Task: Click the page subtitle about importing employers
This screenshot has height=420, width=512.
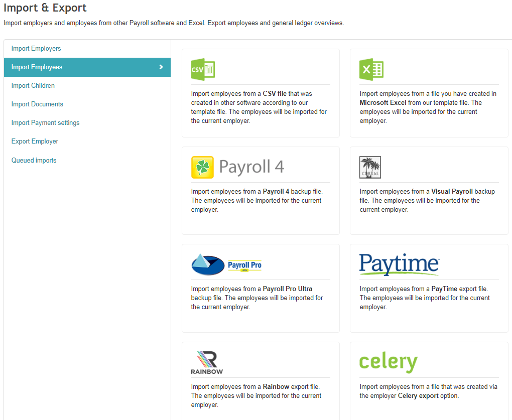Action: [174, 23]
